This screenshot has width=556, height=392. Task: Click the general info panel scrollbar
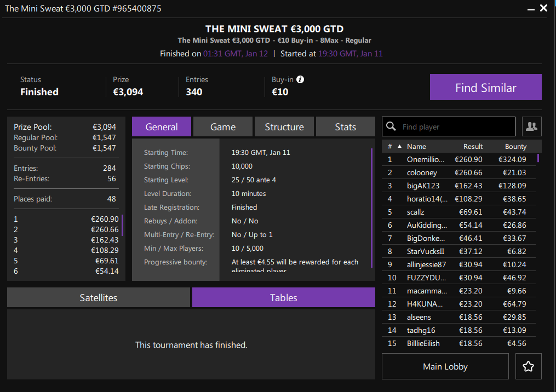(x=371, y=207)
